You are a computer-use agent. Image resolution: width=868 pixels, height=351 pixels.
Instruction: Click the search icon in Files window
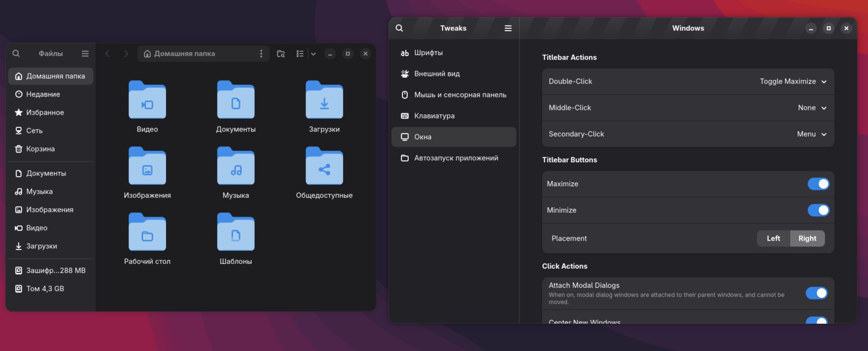tap(16, 53)
